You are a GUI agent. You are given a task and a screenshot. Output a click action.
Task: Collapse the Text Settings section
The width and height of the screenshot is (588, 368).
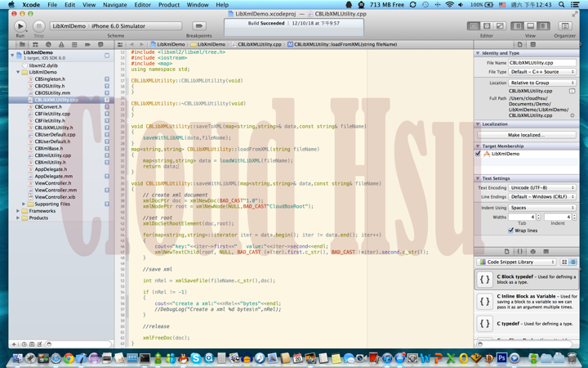[478, 178]
